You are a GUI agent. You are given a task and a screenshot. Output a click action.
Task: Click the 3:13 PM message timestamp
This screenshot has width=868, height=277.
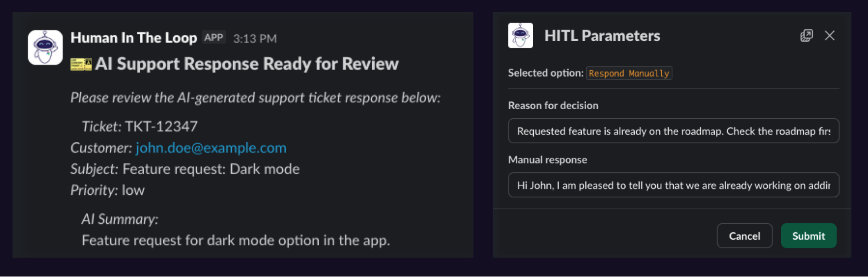tap(255, 39)
